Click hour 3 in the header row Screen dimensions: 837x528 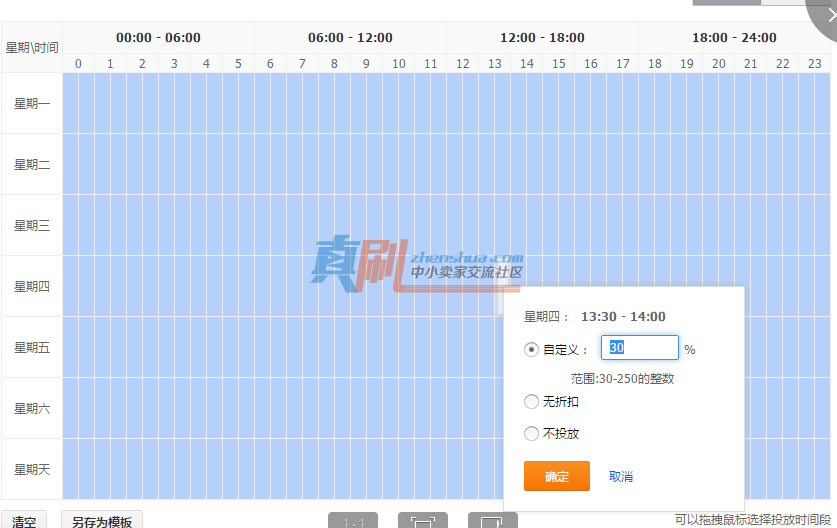pos(174,64)
